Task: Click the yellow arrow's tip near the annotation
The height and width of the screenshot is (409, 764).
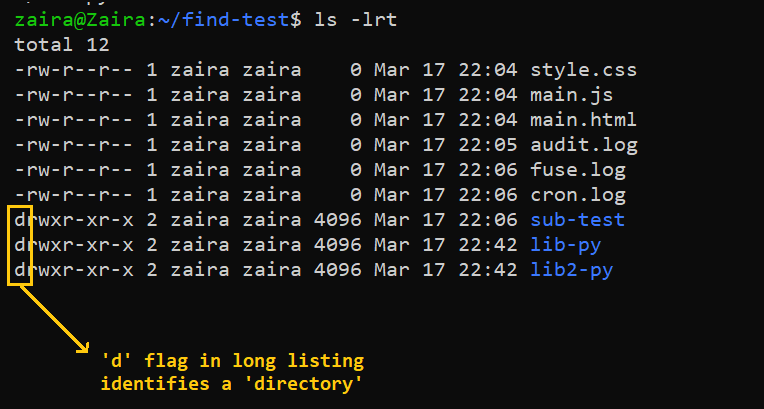Action: [x=84, y=347]
